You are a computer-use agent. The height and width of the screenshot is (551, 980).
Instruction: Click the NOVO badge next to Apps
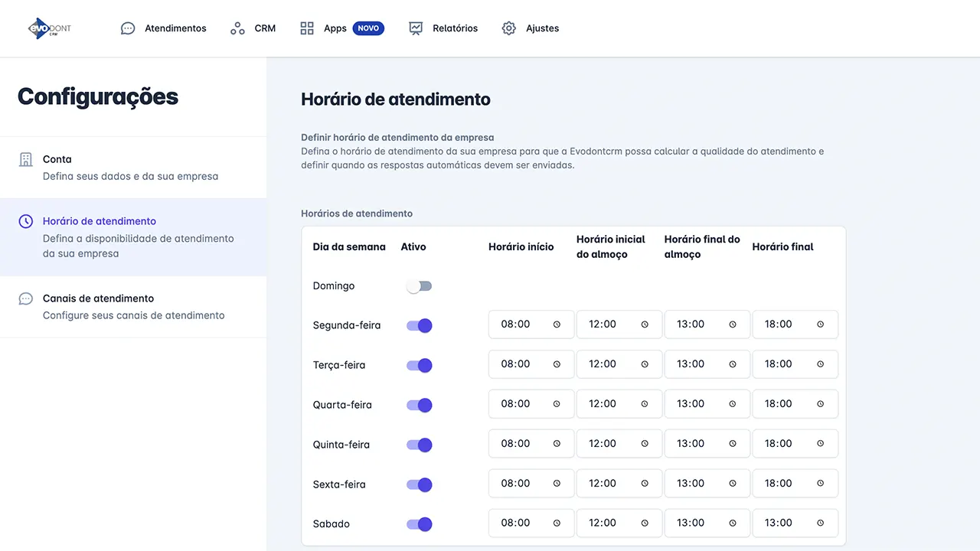coord(368,28)
